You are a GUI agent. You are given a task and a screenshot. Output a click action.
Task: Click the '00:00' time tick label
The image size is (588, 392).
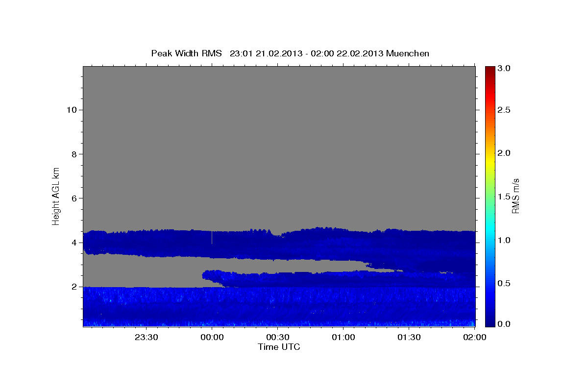coord(212,337)
